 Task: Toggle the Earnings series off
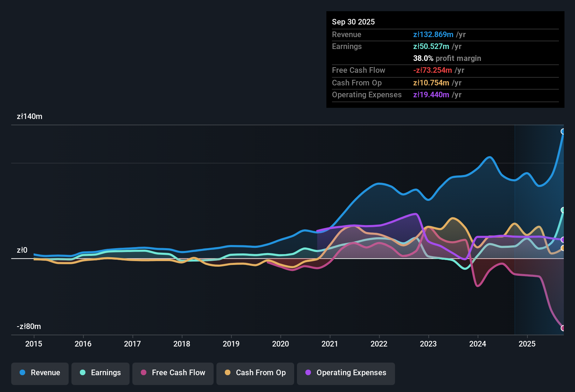point(101,373)
